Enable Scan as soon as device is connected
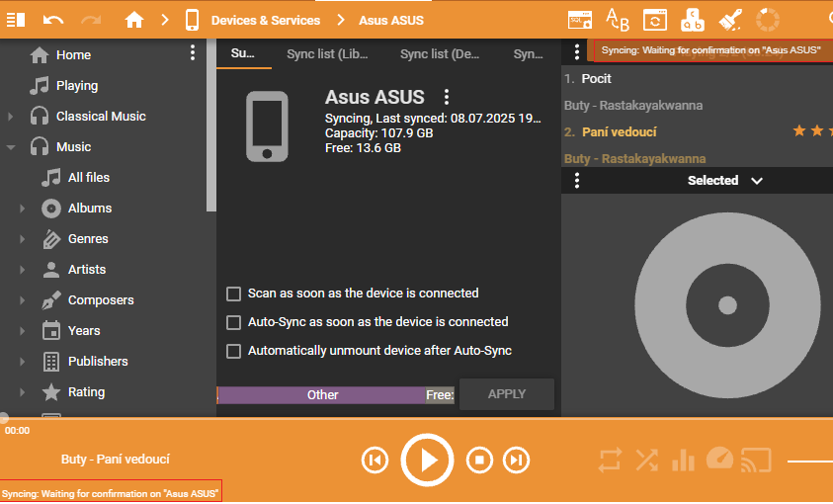Image resolution: width=833 pixels, height=504 pixels. point(234,294)
